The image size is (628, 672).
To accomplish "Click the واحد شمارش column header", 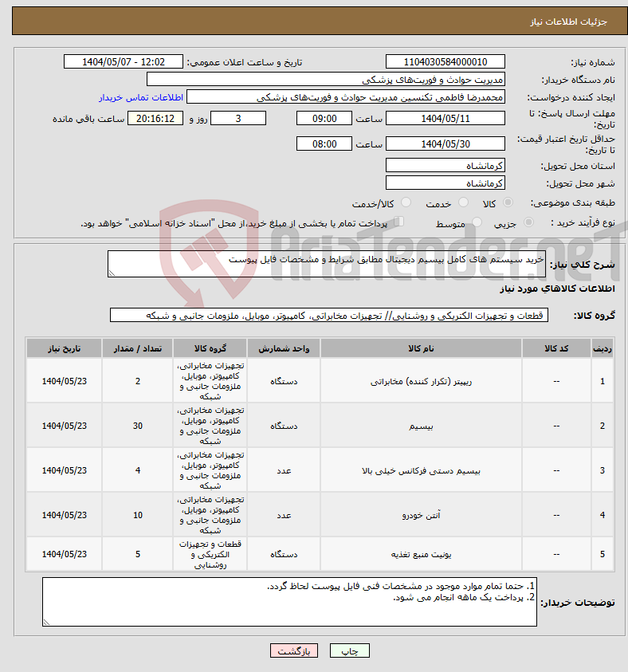I will click(284, 348).
